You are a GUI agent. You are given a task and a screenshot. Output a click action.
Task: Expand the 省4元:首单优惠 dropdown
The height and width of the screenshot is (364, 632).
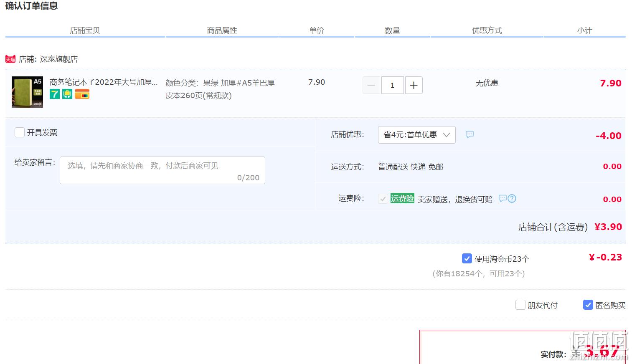tap(416, 135)
